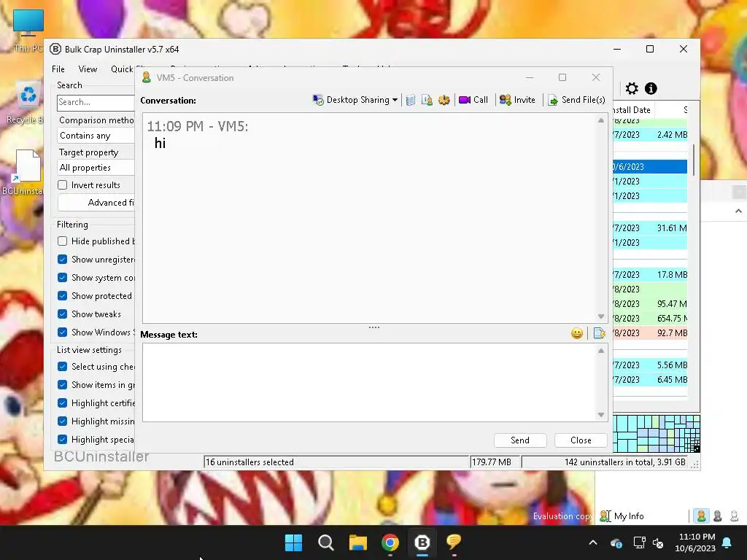
Task: Open the emoji smiley picker
Action: point(577,333)
